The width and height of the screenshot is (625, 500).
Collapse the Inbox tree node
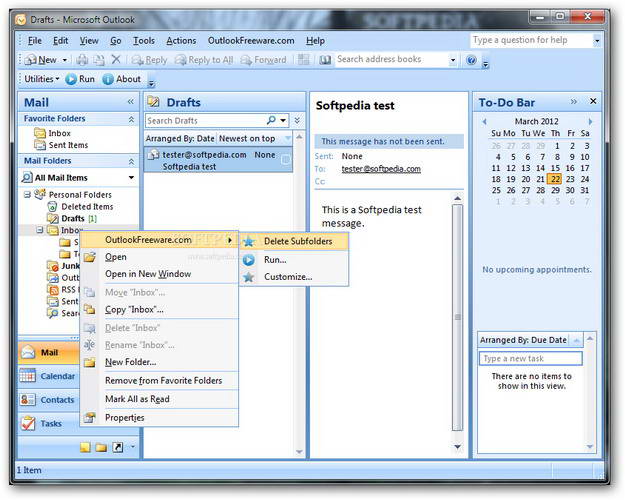tap(39, 230)
